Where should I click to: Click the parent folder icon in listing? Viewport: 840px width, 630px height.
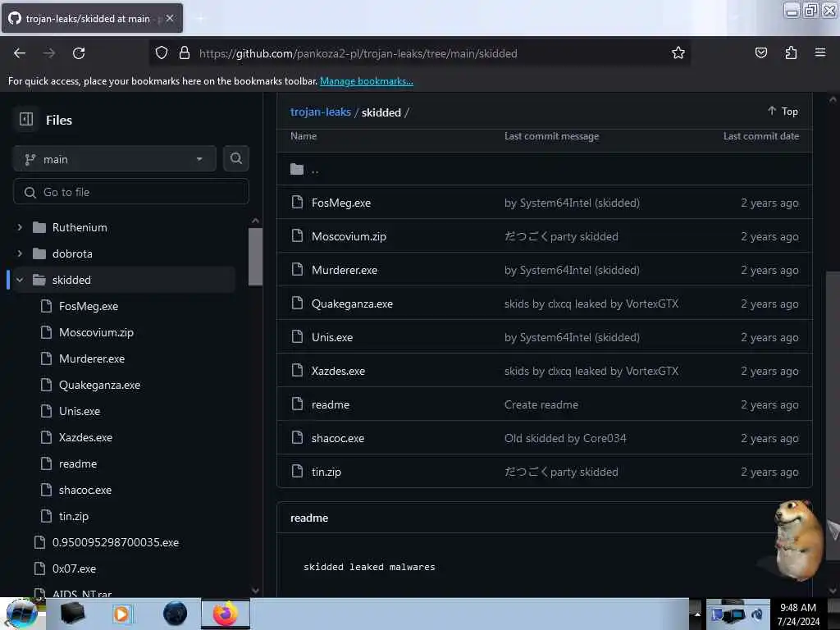(x=297, y=169)
